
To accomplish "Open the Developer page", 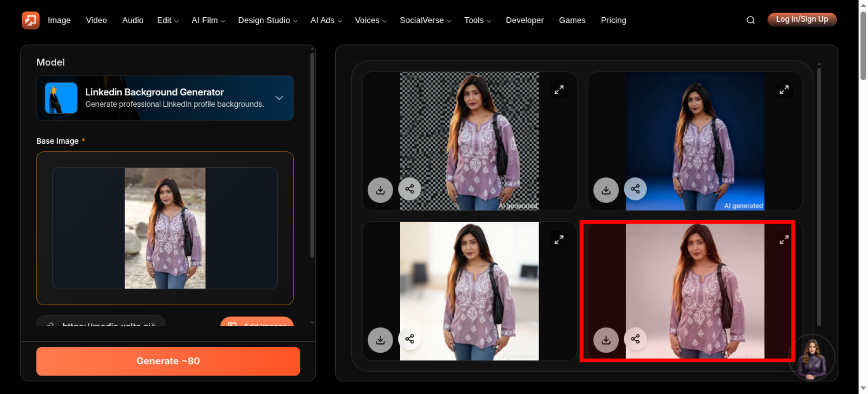I will (x=525, y=20).
